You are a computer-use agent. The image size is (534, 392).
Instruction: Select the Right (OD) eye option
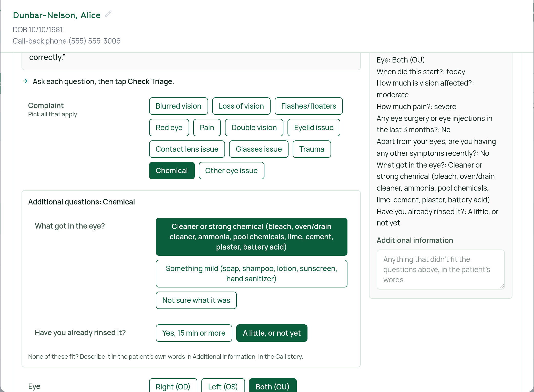click(x=173, y=386)
